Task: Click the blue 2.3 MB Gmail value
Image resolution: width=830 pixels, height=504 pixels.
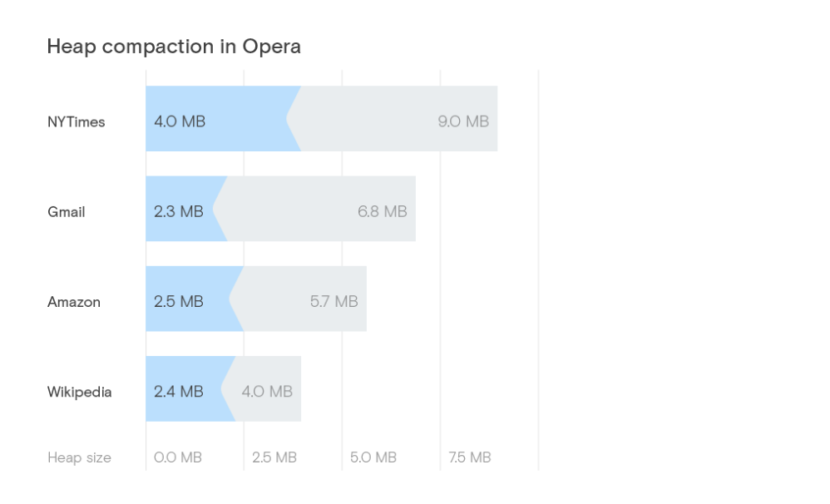Action: click(x=179, y=212)
